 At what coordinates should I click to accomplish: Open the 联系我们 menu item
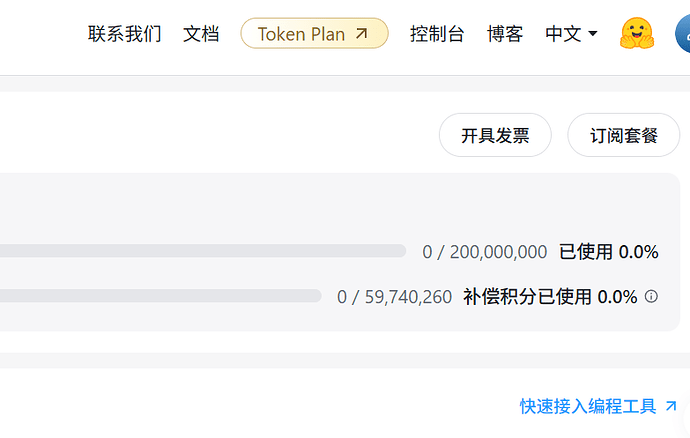(125, 34)
